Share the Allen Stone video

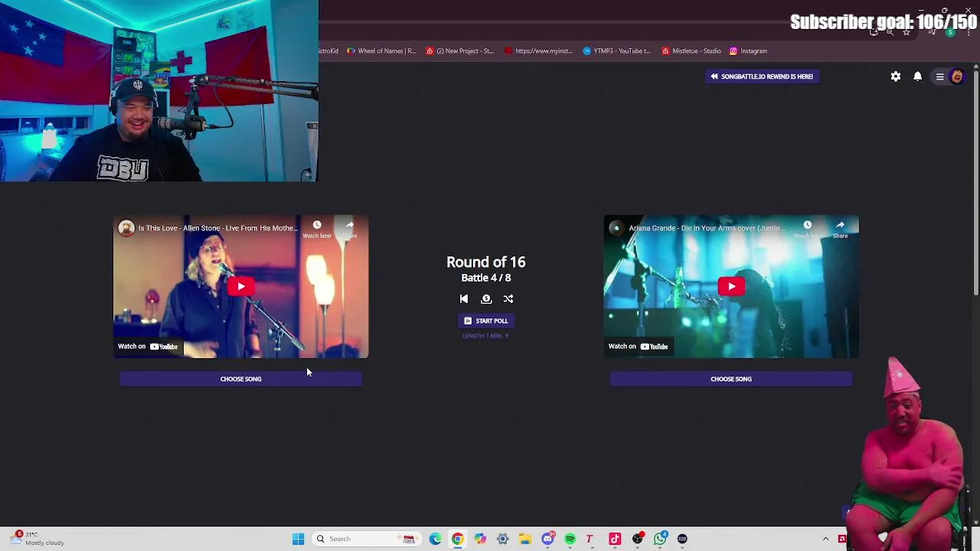350,229
